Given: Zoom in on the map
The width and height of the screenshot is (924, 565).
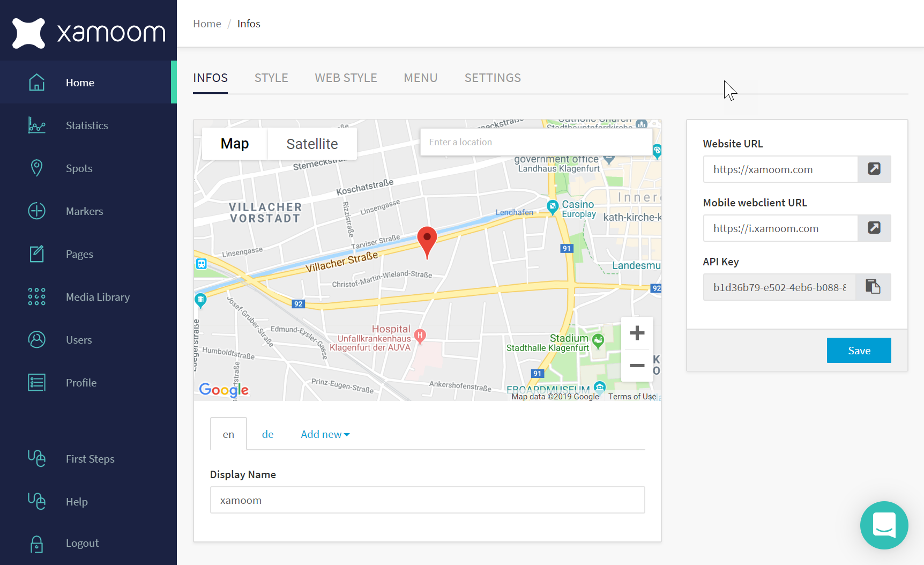Looking at the screenshot, I should [x=637, y=333].
